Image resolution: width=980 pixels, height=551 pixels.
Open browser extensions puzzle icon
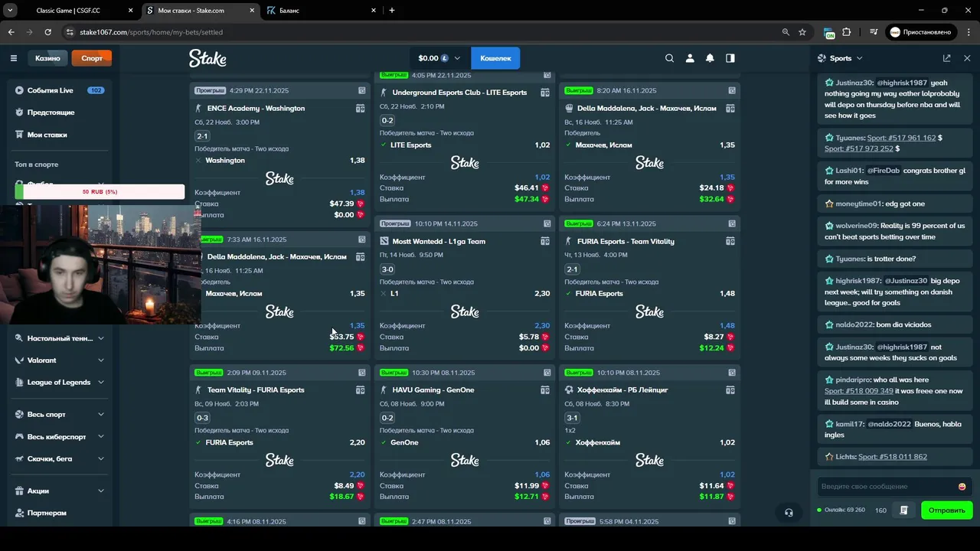coord(846,32)
